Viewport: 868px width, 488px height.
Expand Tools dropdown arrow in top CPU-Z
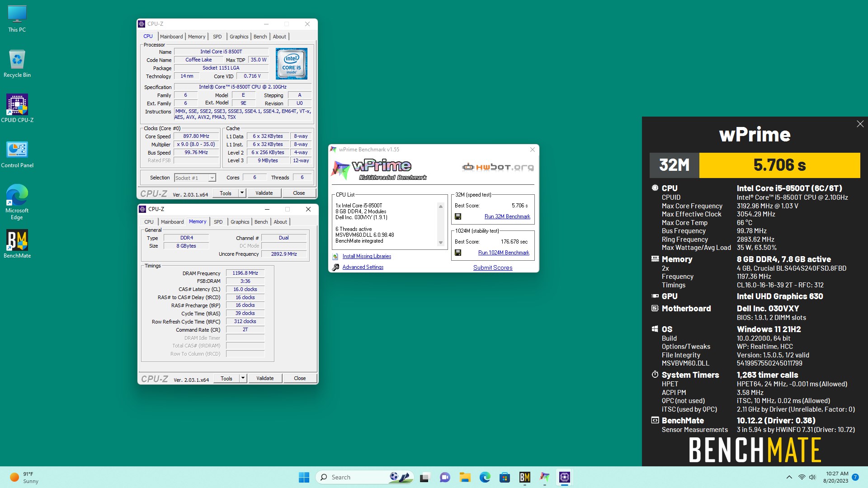242,193
